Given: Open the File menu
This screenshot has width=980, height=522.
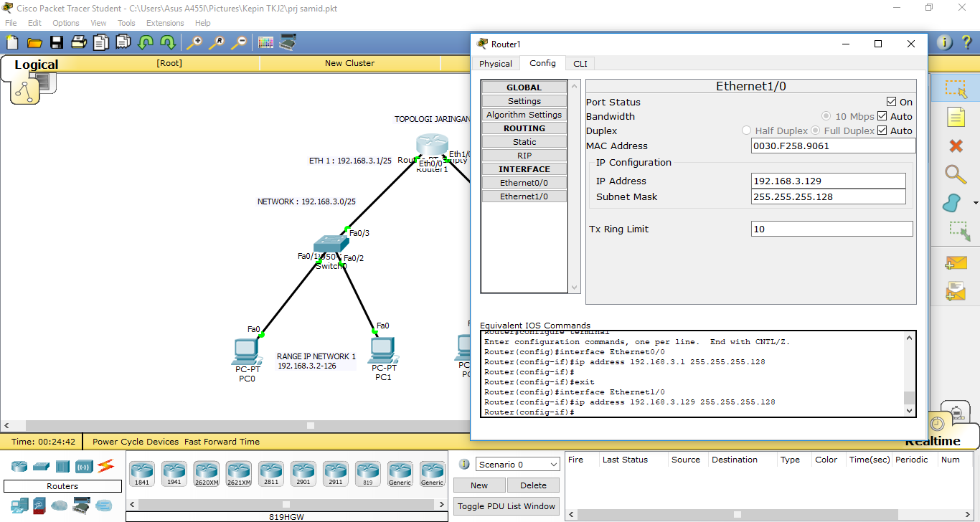Looking at the screenshot, I should click(x=11, y=23).
